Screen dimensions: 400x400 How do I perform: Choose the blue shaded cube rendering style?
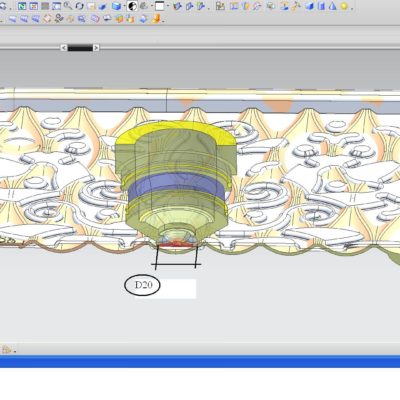[x=116, y=6]
